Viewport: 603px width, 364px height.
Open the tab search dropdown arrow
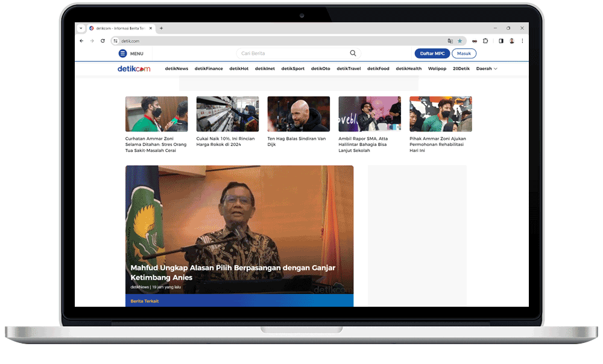click(x=81, y=28)
